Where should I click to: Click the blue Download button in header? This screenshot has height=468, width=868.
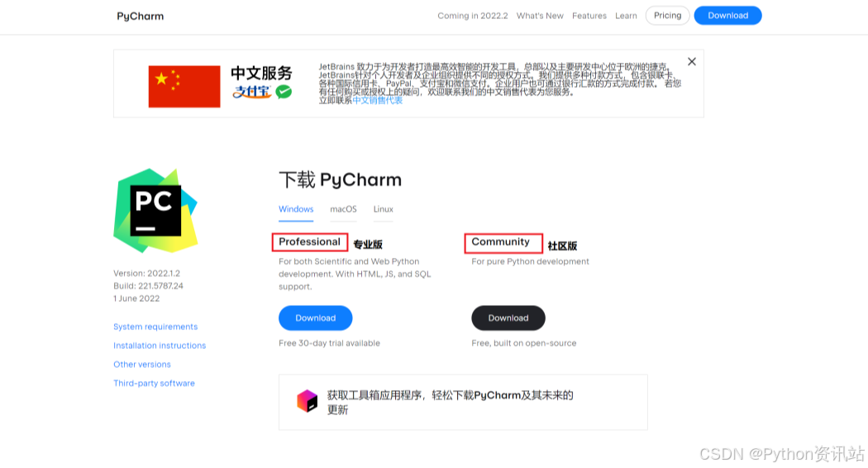pyautogui.click(x=727, y=16)
